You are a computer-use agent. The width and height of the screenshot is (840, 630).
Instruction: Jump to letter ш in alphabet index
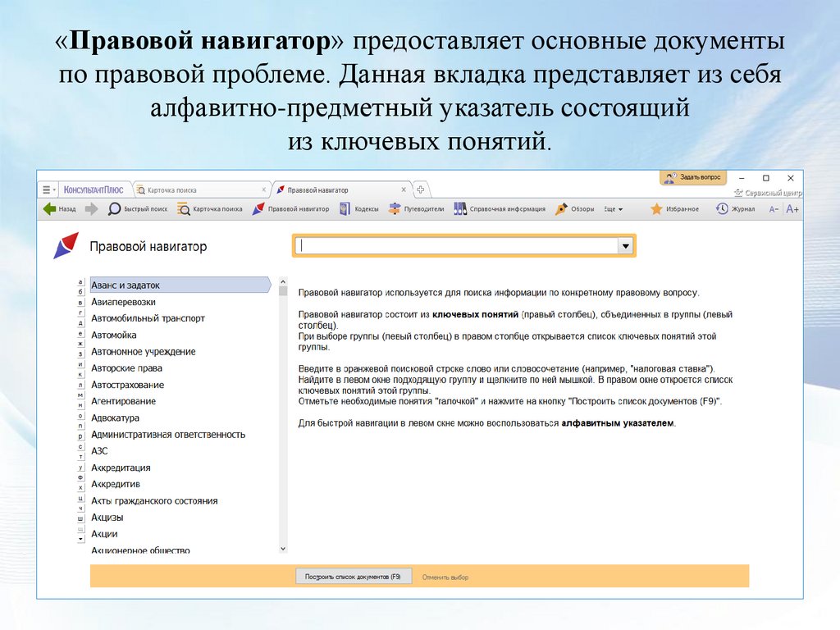pos(81,518)
